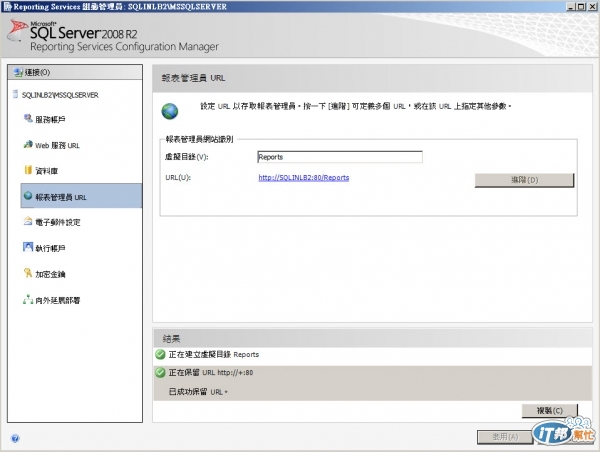Click the title bar application icon
Image resolution: width=600 pixels, height=452 pixels.
(7, 7)
